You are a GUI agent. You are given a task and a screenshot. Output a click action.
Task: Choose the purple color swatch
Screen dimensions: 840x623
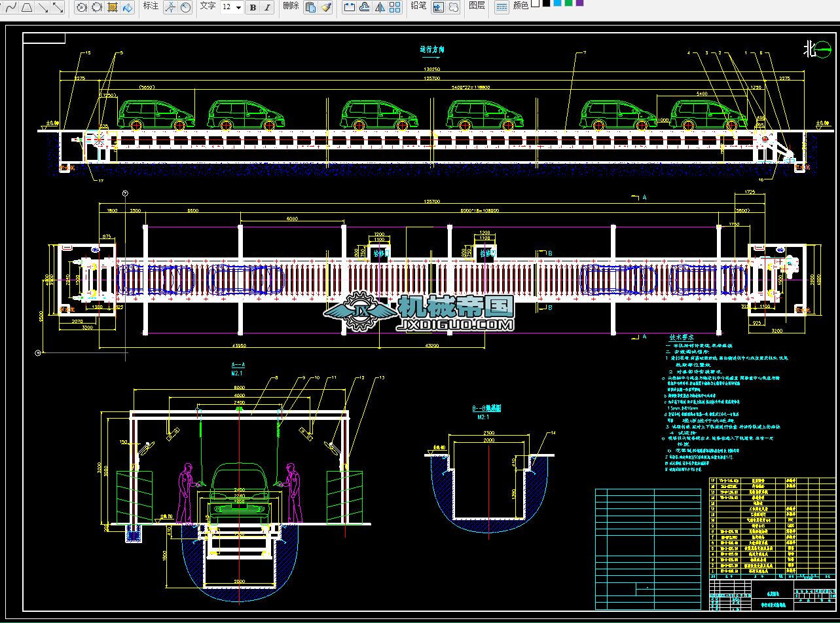click(579, 3)
